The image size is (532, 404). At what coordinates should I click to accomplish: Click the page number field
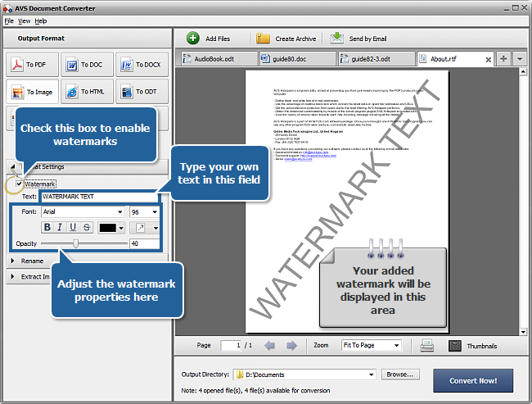click(231, 346)
